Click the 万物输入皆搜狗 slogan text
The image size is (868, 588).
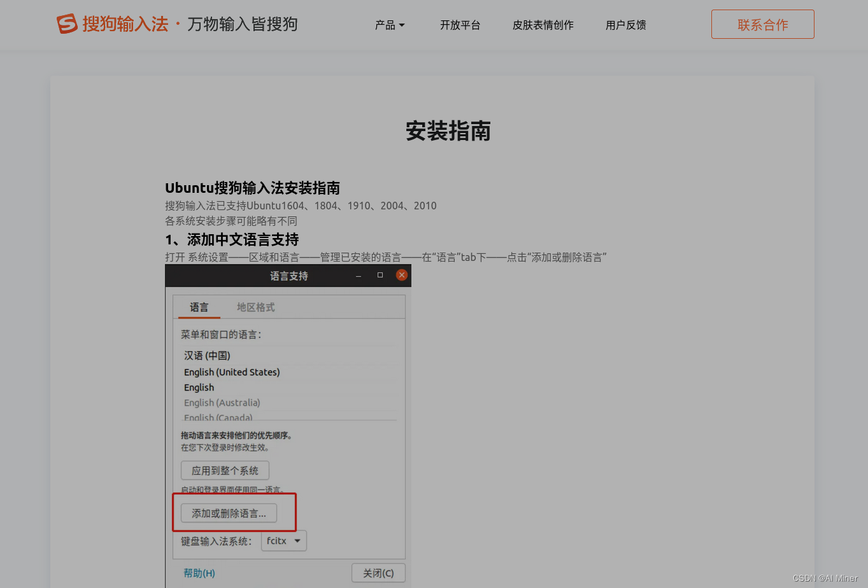pyautogui.click(x=243, y=24)
